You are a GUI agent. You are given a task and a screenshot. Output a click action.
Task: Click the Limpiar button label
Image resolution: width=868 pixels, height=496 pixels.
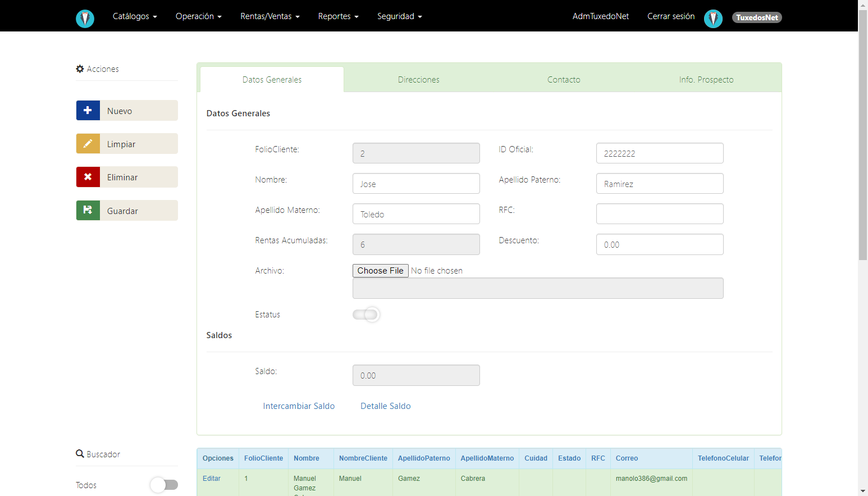pyautogui.click(x=121, y=144)
